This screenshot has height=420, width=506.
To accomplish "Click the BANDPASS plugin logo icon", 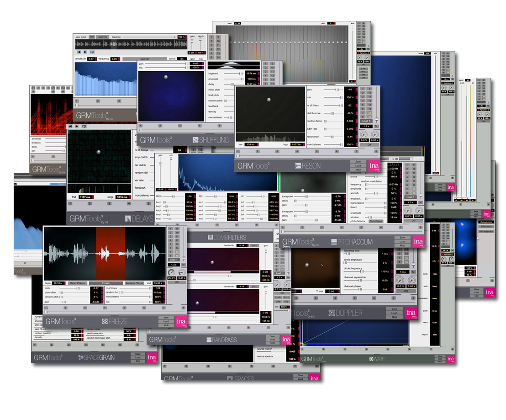I will [x=209, y=340].
